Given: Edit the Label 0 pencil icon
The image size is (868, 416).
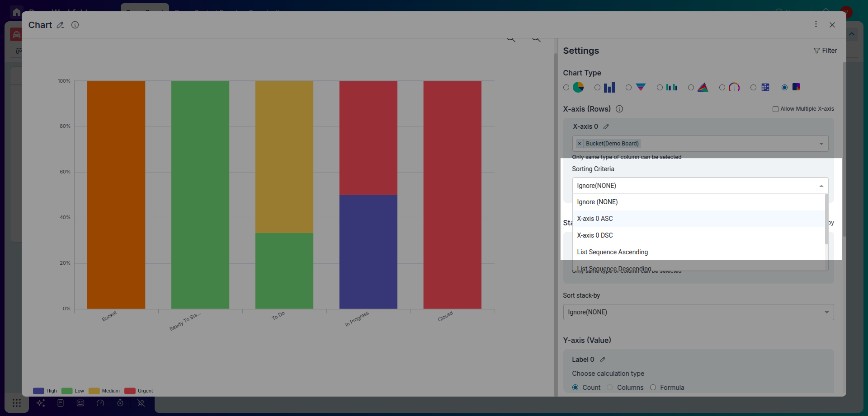Looking at the screenshot, I should point(603,360).
